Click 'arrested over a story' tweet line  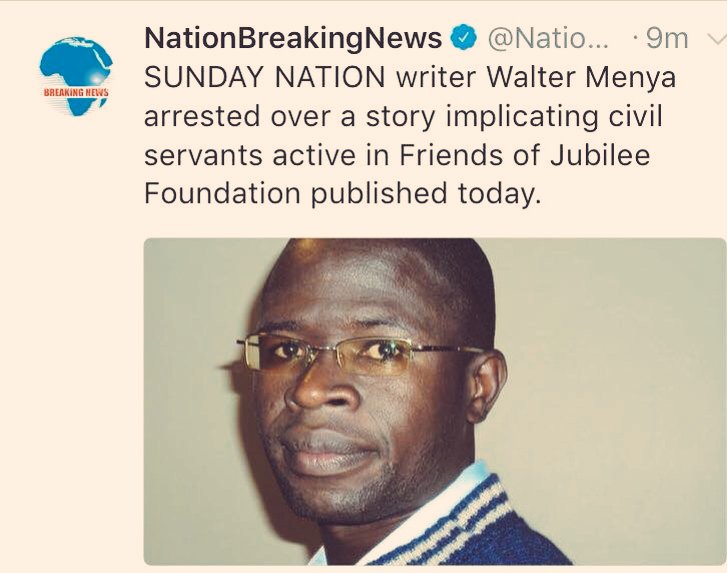[x=290, y=116]
